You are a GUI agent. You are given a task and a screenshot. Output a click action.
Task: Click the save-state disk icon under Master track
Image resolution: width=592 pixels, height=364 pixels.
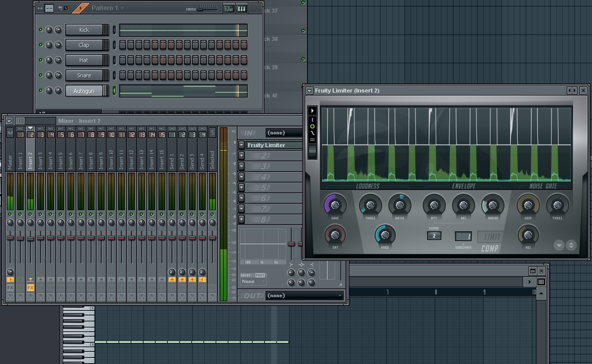click(10, 297)
